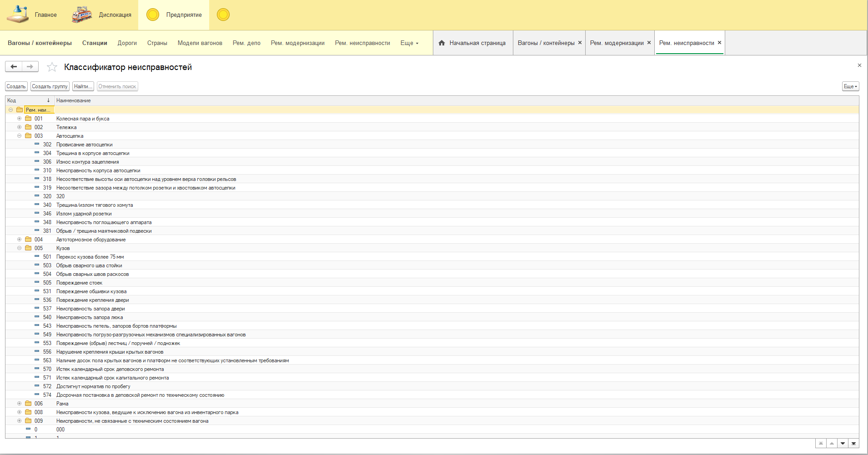Click the Создать button
The height and width of the screenshot is (455, 868).
(16, 86)
